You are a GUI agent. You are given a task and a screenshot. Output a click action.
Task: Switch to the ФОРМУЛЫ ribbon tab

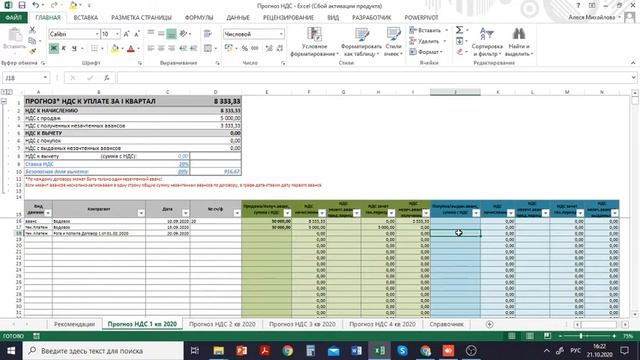199,18
